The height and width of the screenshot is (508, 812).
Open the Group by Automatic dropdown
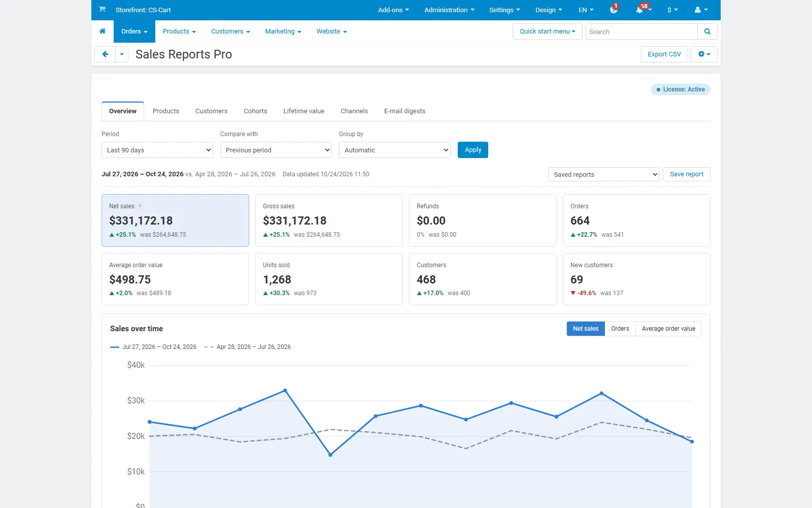pos(395,150)
